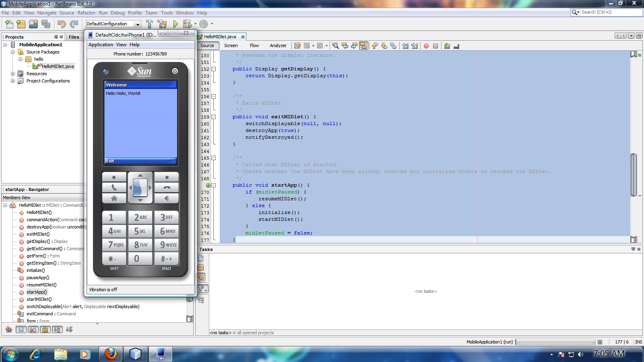Viewport: 644px width, 362px height.
Task: Start macro recording in the editor toolbar
Action: [x=426, y=46]
